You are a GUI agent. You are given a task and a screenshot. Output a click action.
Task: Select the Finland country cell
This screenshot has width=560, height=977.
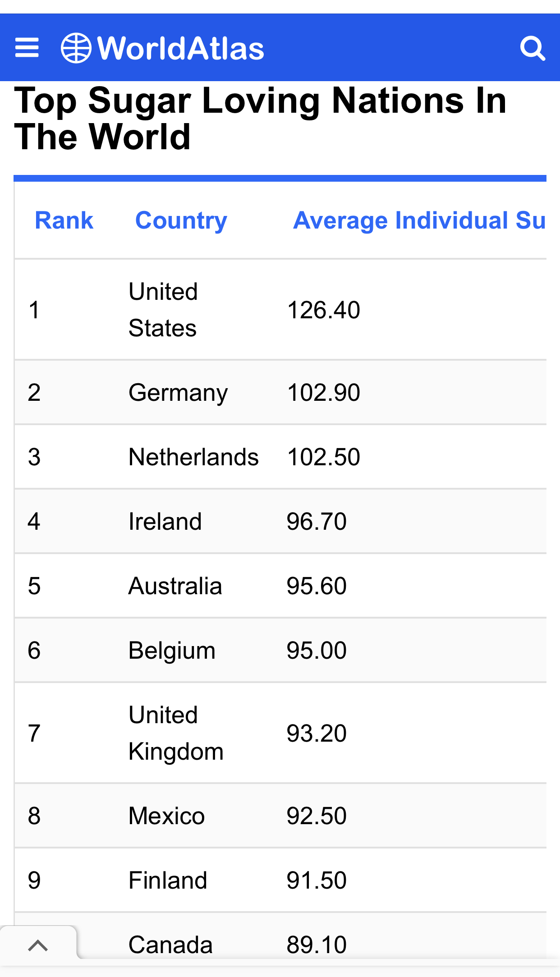(168, 881)
